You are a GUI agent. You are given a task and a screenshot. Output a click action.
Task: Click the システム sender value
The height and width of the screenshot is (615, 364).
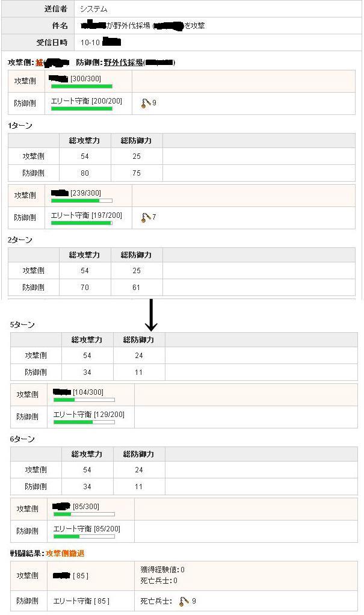(94, 10)
